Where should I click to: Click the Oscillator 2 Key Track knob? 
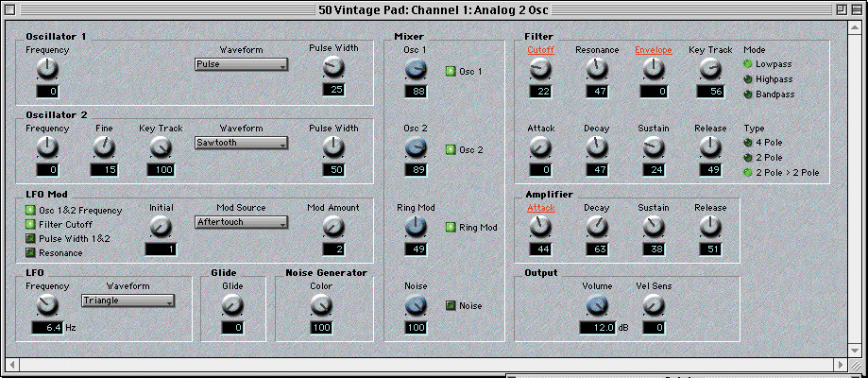click(x=162, y=146)
